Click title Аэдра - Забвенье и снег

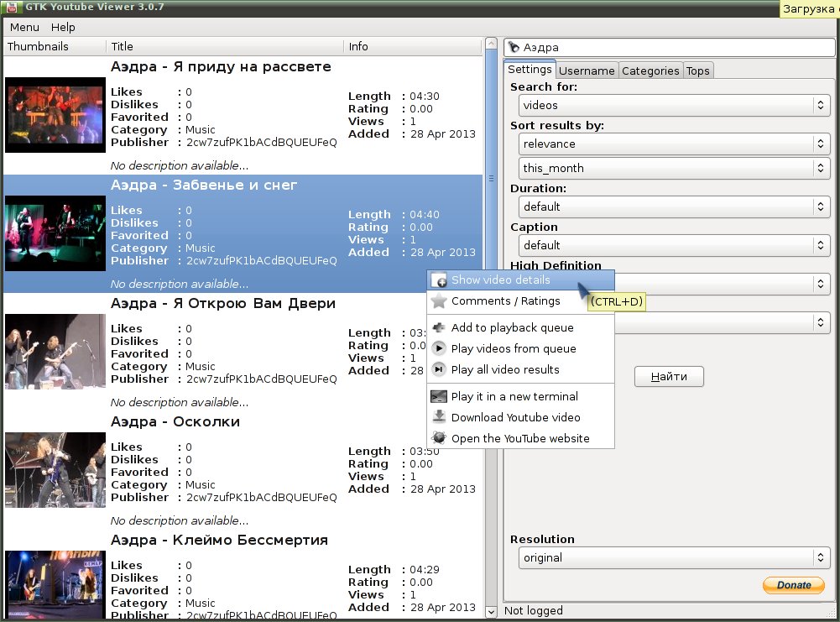pos(204,186)
